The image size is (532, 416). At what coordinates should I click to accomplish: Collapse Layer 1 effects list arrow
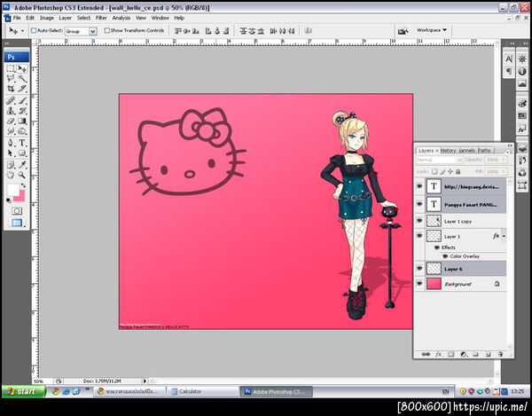(504, 236)
